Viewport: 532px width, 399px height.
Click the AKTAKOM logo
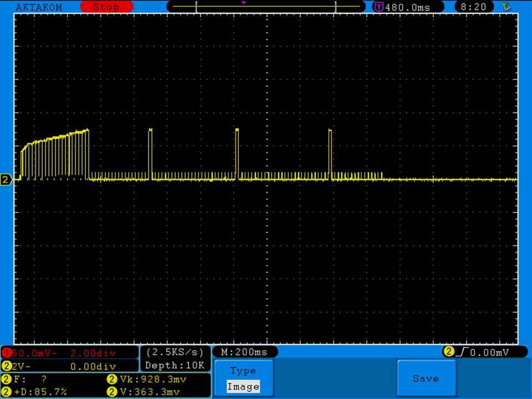39,7
